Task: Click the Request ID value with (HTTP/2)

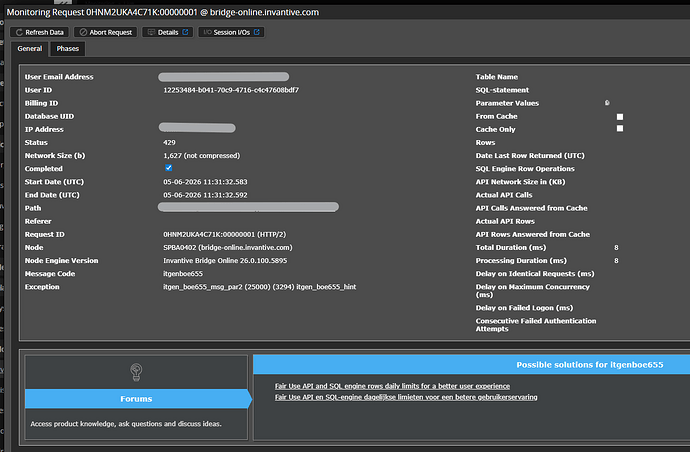Action: (224, 234)
